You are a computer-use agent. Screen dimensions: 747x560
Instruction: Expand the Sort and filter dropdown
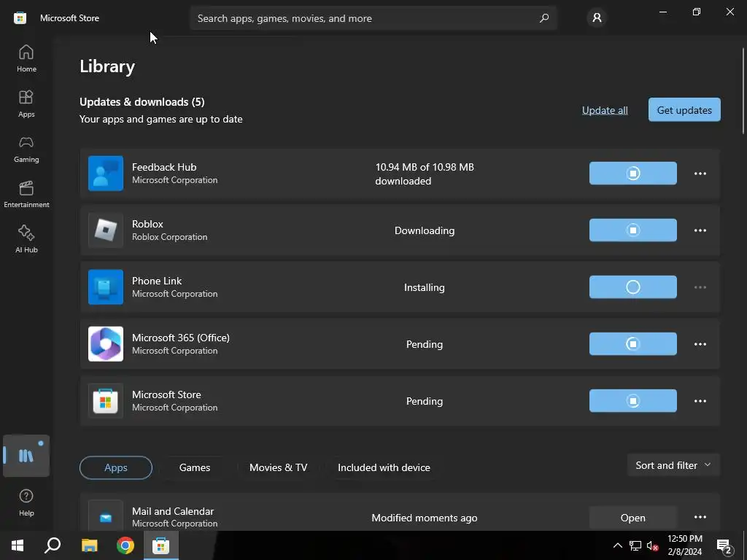pos(673,465)
